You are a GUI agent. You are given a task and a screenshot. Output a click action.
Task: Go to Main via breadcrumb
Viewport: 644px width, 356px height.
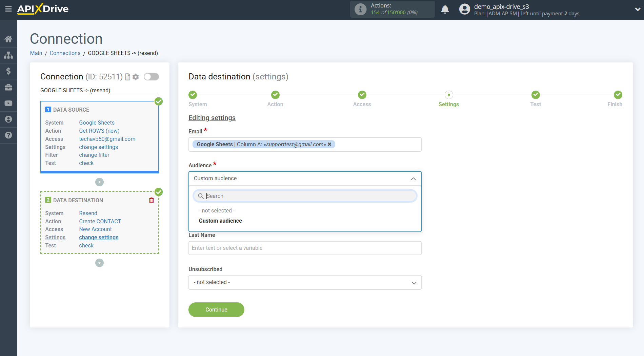pyautogui.click(x=36, y=53)
